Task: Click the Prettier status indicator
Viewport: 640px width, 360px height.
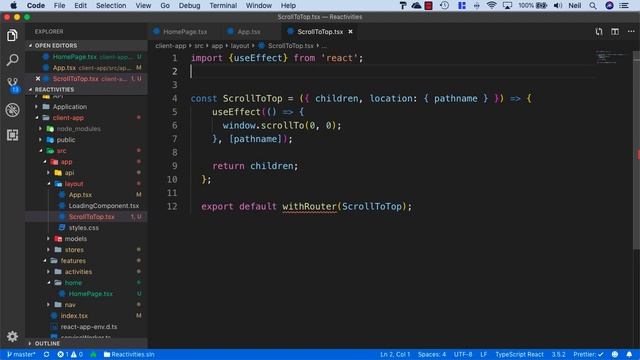Action: pyautogui.click(x=588, y=354)
